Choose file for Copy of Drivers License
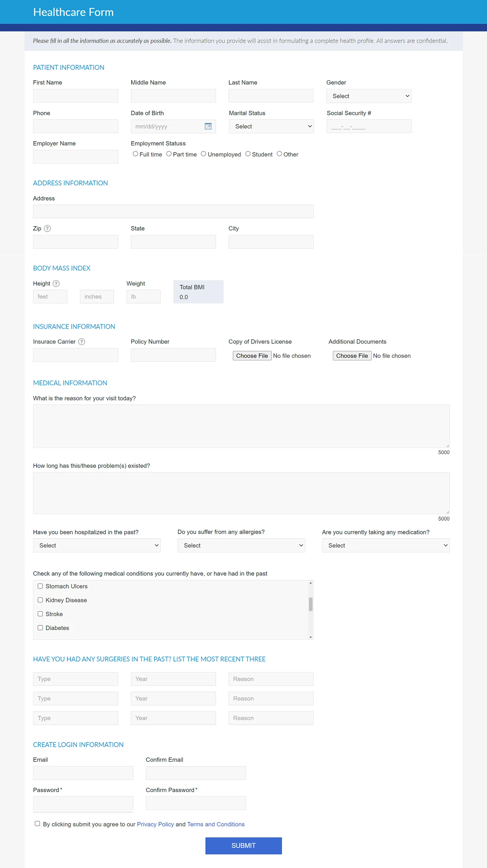Screen dimensions: 487x868 [x=252, y=356]
